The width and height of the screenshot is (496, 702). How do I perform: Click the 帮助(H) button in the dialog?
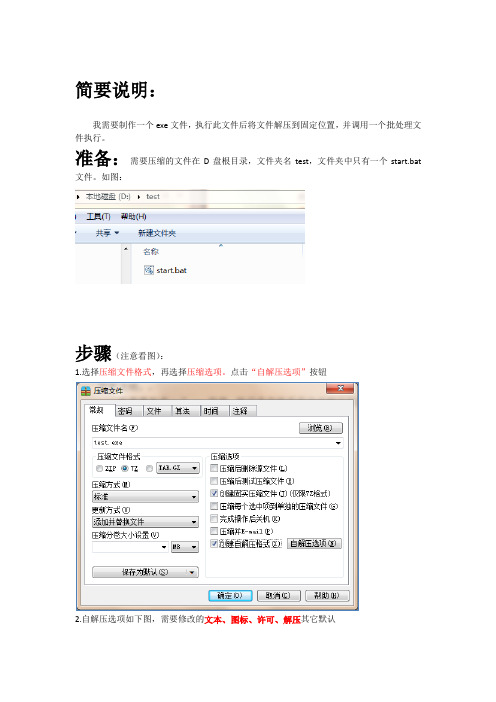coord(327,596)
